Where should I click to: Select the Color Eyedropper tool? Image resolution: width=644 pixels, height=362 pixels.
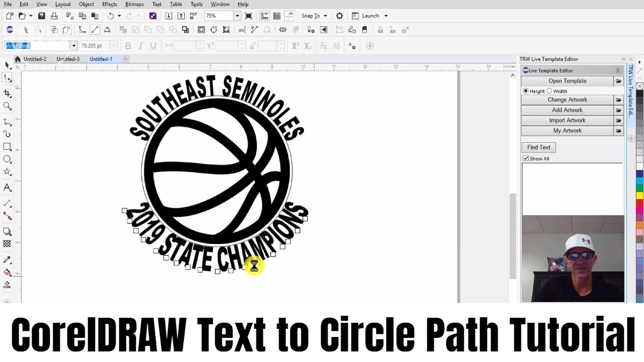(7, 259)
